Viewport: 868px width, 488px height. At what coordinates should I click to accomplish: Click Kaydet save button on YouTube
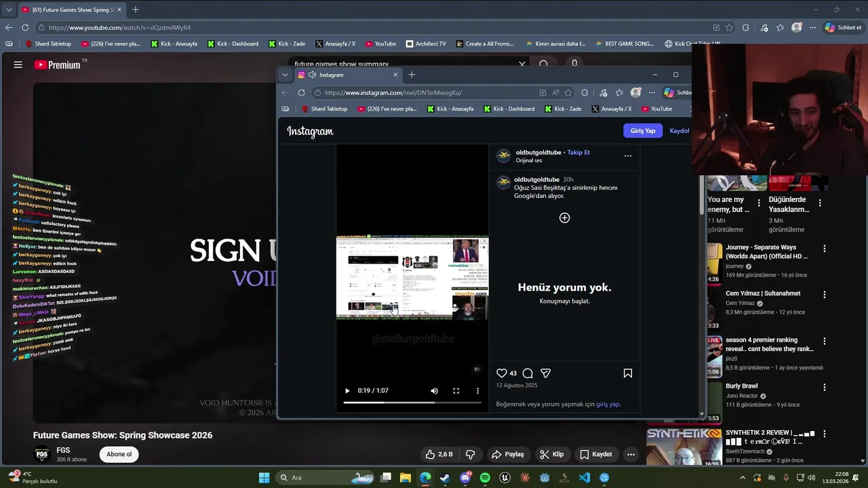(596, 454)
